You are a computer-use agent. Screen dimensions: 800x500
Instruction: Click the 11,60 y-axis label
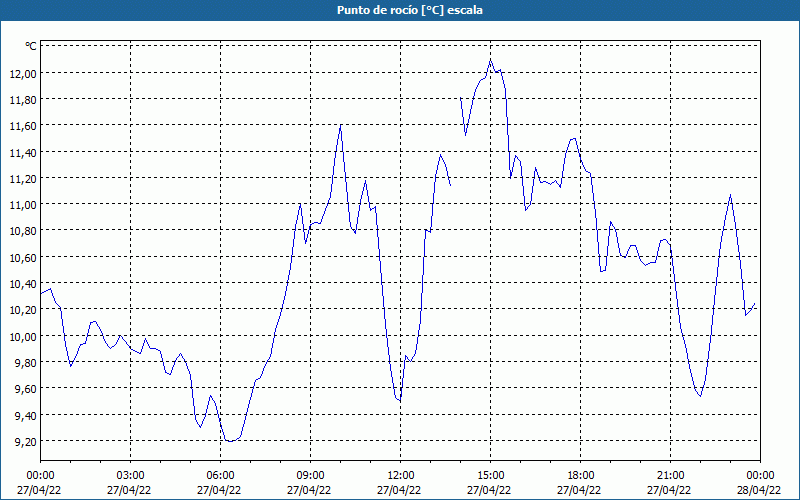(23, 126)
